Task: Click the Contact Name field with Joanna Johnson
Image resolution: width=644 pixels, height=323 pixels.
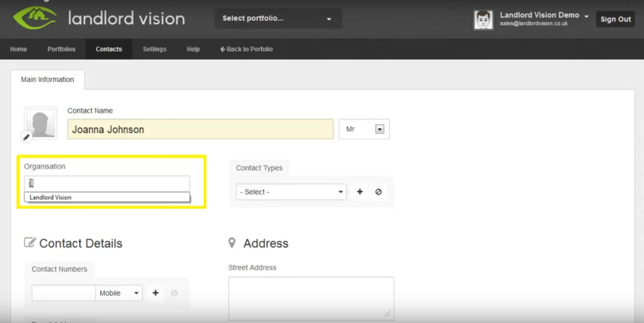Action: click(x=201, y=129)
